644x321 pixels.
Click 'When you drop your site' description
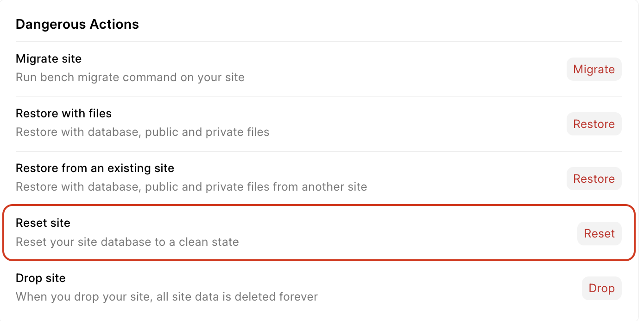[x=166, y=296]
